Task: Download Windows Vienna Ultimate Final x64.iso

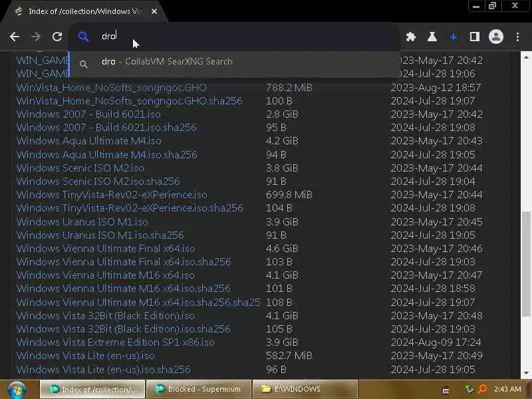Action: click(x=106, y=248)
